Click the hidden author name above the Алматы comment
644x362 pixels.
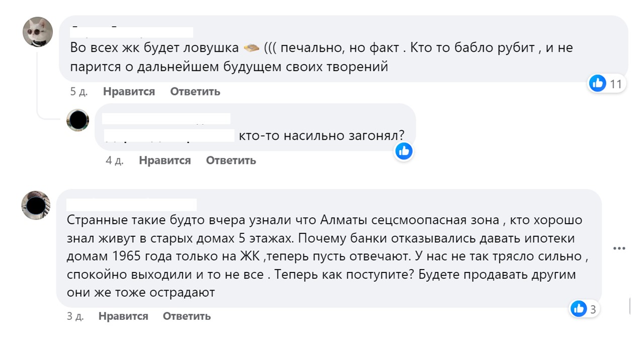[x=132, y=204]
